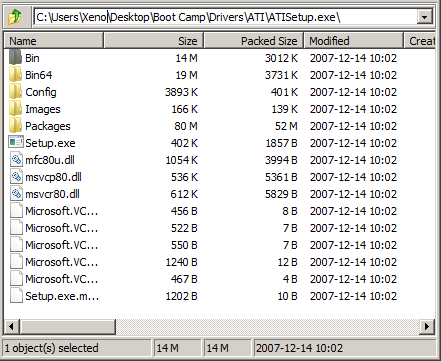This screenshot has width=441, height=361.
Task: Click the Bin64 folder name
Action: coord(39,75)
